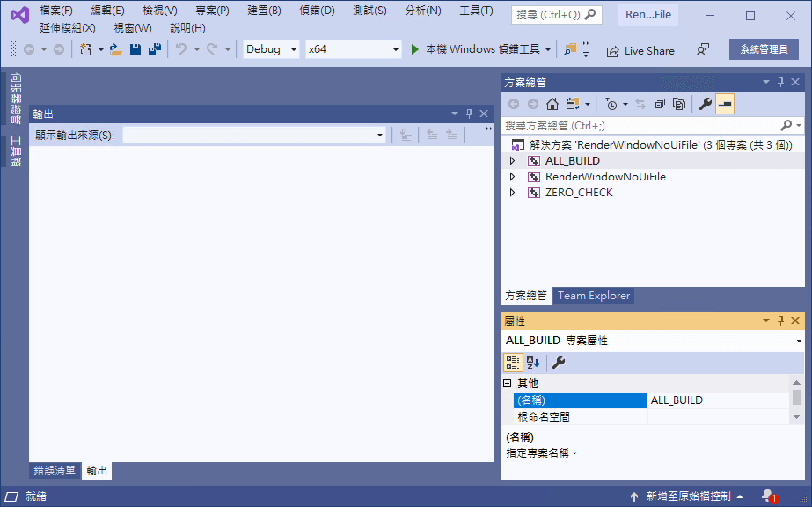Toggle Alphabetical sort in Properties panel

click(533, 363)
